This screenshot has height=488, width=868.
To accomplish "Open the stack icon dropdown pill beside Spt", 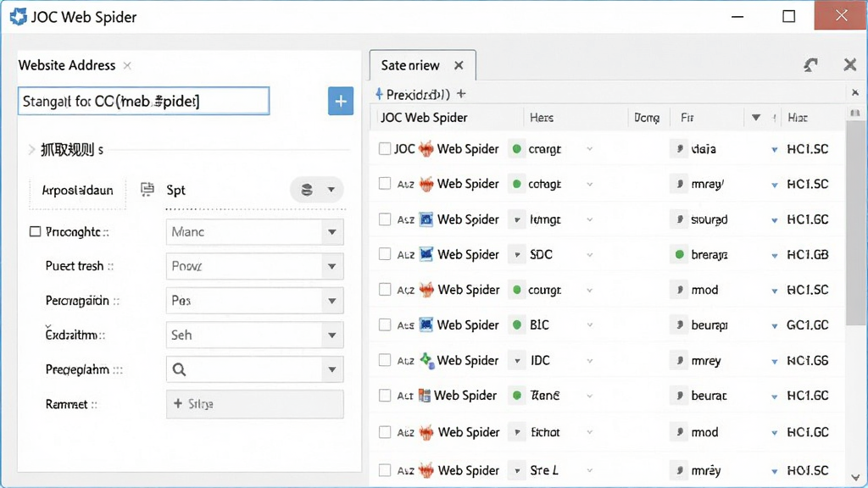I will pyautogui.click(x=317, y=190).
